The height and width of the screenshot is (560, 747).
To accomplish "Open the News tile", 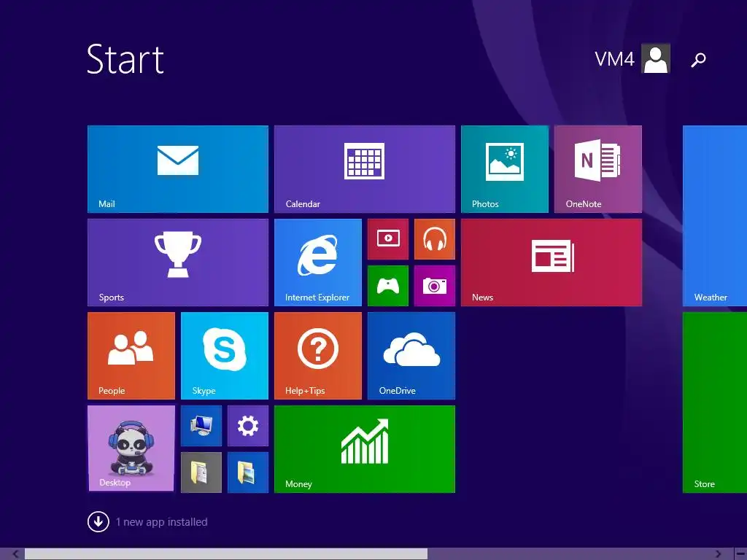I will [551, 262].
